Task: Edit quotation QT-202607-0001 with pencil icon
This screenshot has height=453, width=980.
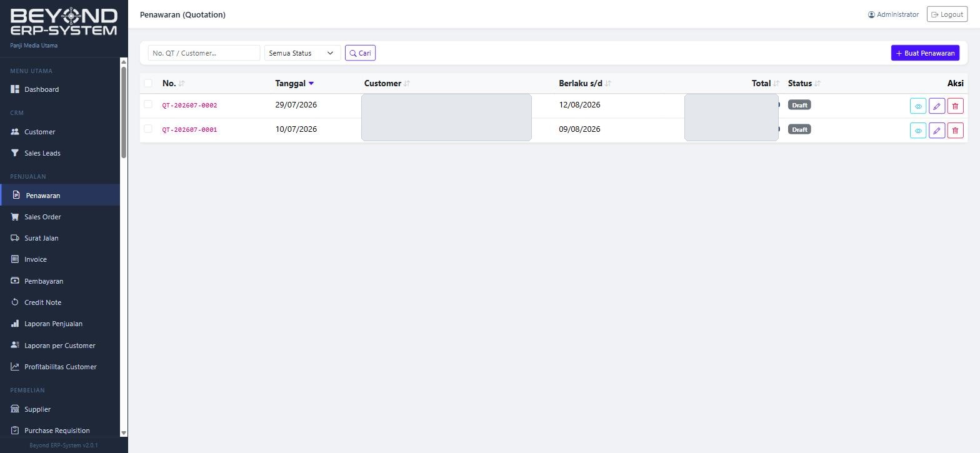Action: coord(937,131)
